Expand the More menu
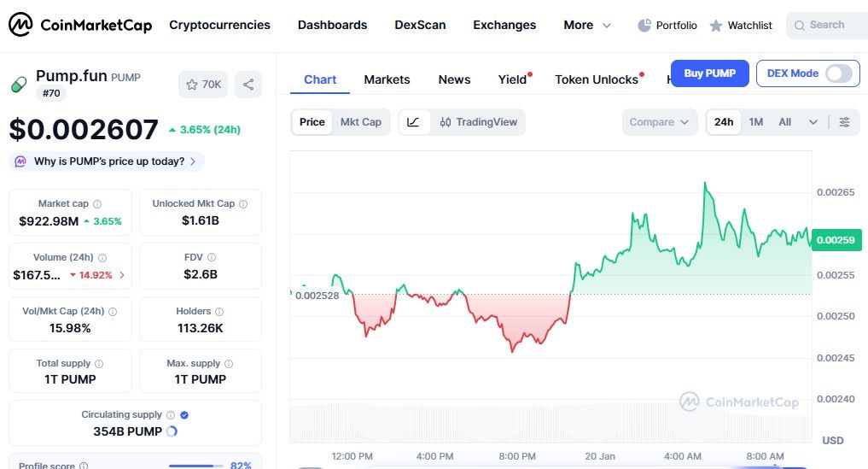 tap(587, 25)
